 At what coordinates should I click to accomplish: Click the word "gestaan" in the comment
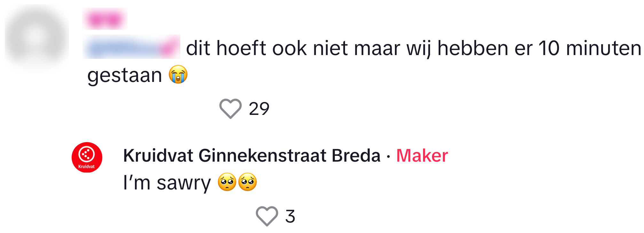coord(125,76)
